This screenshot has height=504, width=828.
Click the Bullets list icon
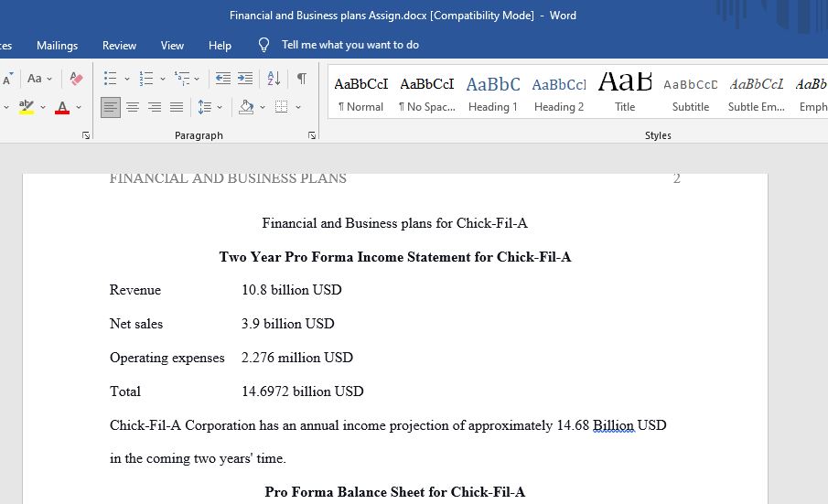pyautogui.click(x=110, y=79)
